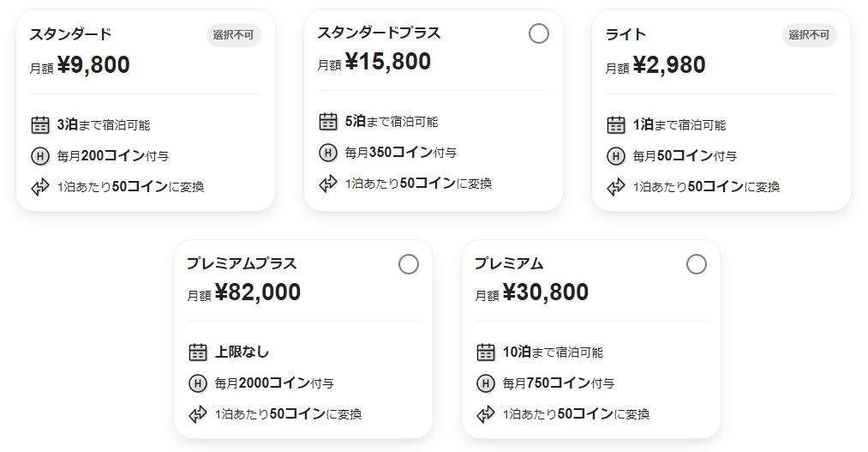
Task: Click the exchange arrows icon in プレミアム card
Action: point(486,414)
